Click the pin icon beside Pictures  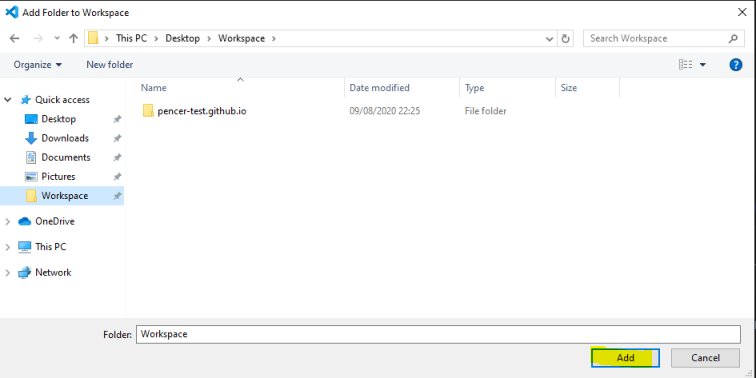tap(117, 177)
